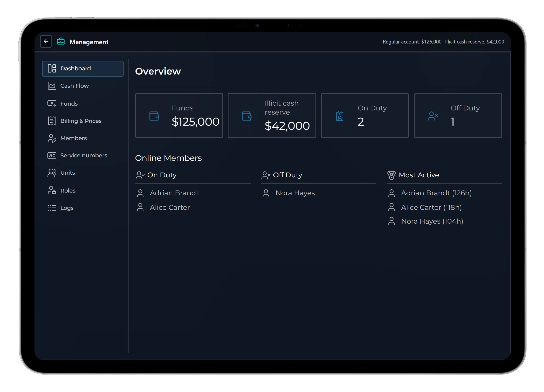
Task: Click the Most Active medal icon
Action: (x=391, y=175)
